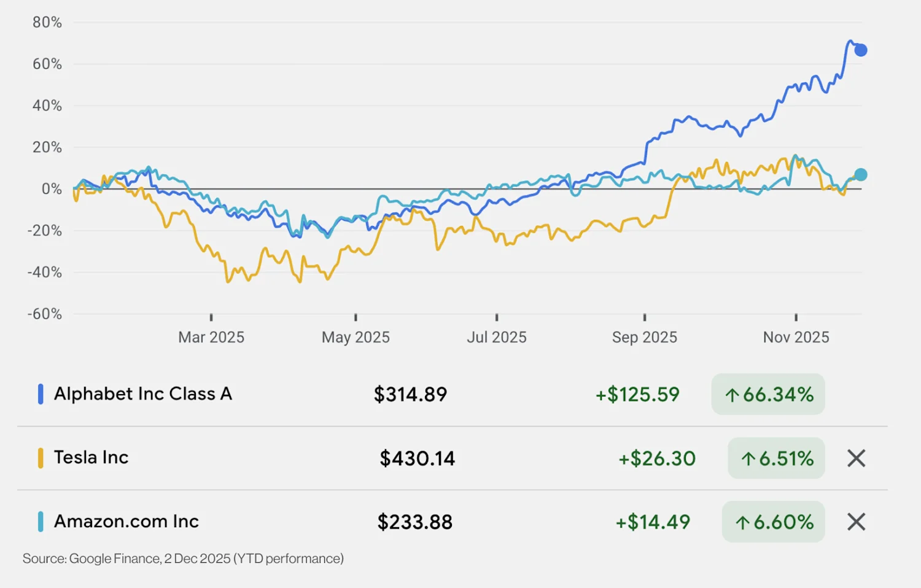Click the 66.34% performance badge

[768, 395]
